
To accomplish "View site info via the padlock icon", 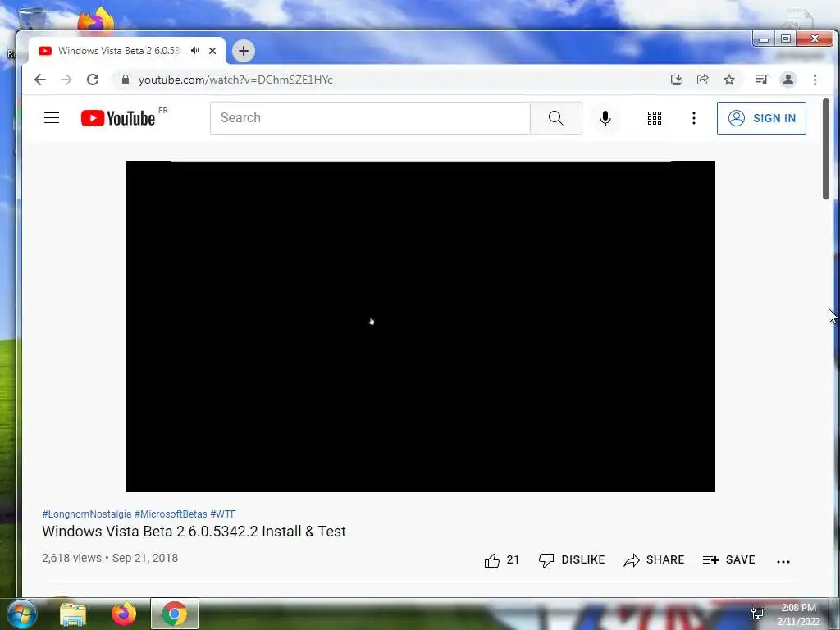I will (126, 80).
